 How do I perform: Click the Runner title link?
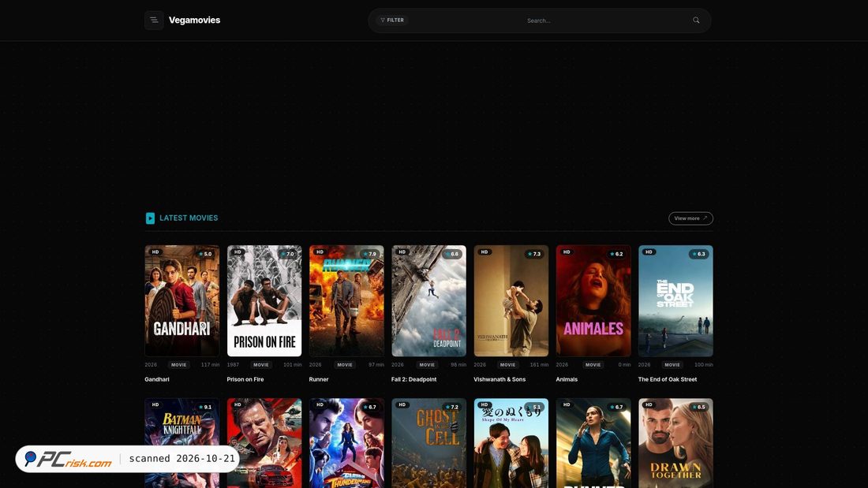(319, 379)
